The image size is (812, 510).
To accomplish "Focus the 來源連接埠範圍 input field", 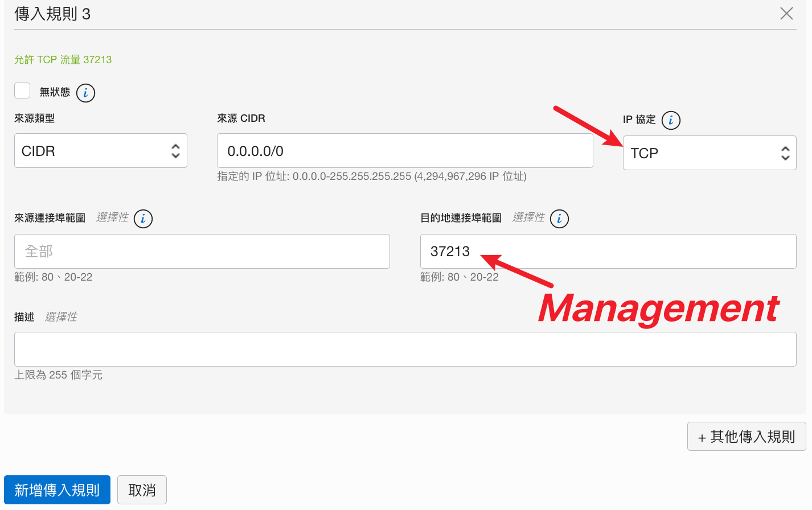I will pyautogui.click(x=202, y=251).
